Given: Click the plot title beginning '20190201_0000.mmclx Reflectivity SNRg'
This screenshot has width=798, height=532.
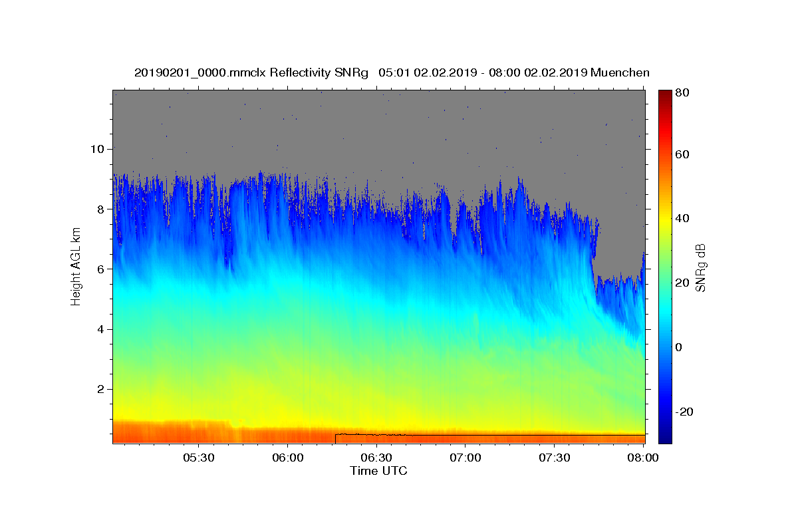Looking at the screenshot, I should [x=392, y=72].
